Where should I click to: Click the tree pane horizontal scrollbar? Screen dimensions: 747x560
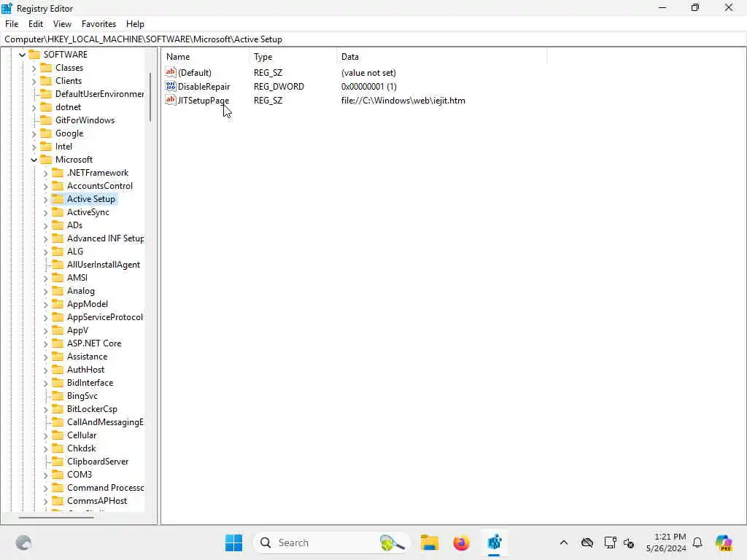[x=56, y=517]
